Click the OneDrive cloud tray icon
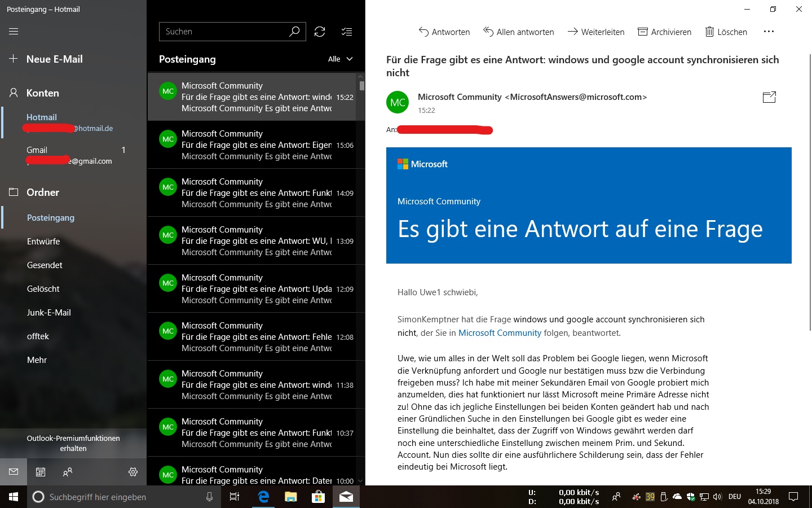This screenshot has height=508, width=812. pyautogui.click(x=677, y=497)
